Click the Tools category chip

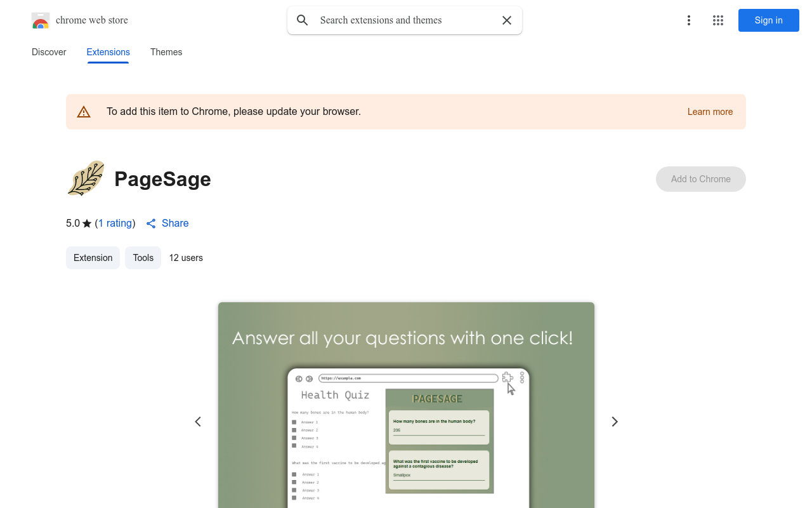143,258
